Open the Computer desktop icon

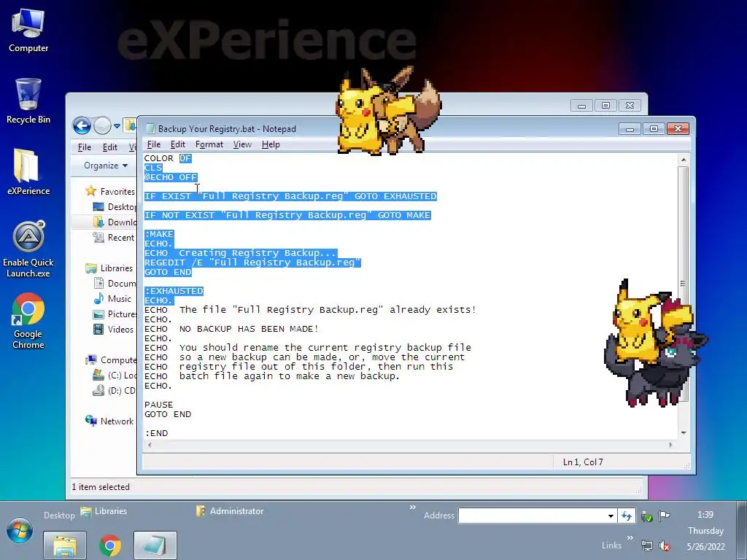[28, 31]
